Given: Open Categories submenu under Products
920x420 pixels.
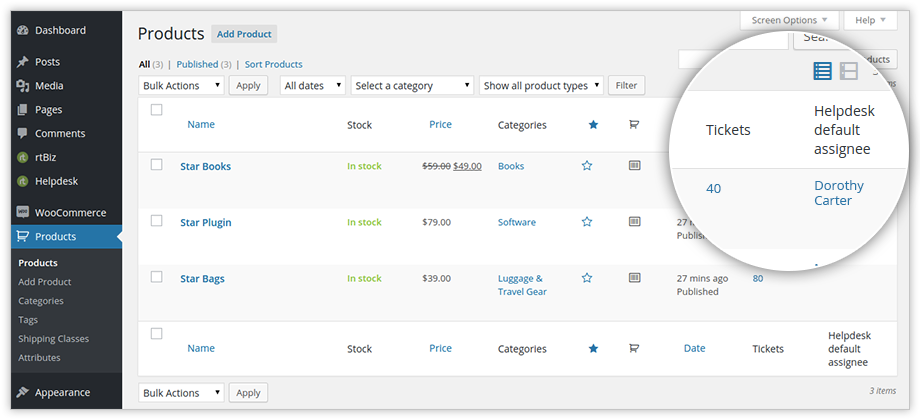Looking at the screenshot, I should (x=41, y=301).
